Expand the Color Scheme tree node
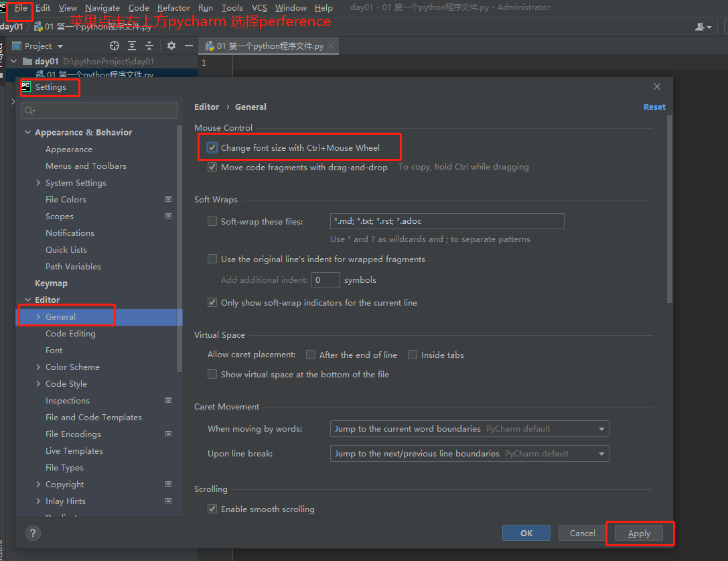 point(38,367)
